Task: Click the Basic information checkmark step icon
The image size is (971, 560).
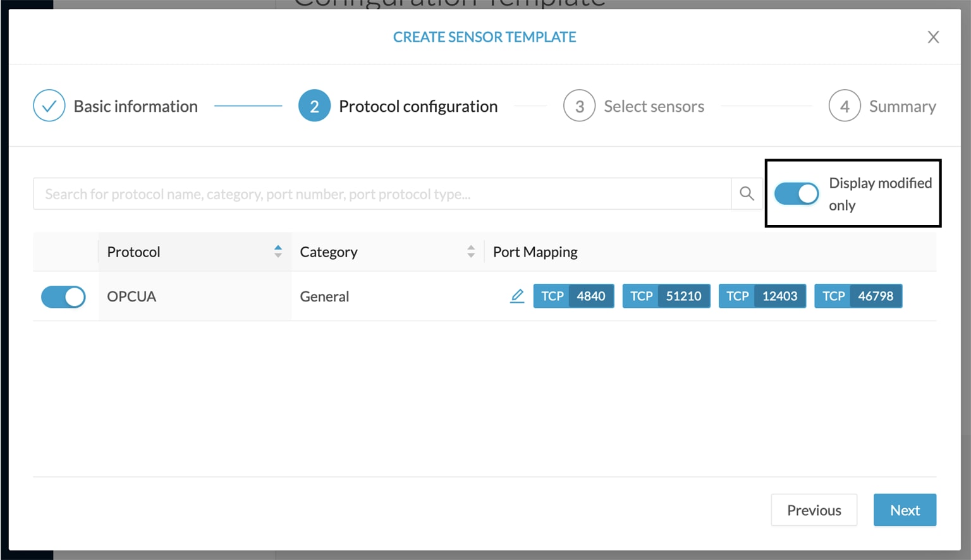Action: [49, 106]
